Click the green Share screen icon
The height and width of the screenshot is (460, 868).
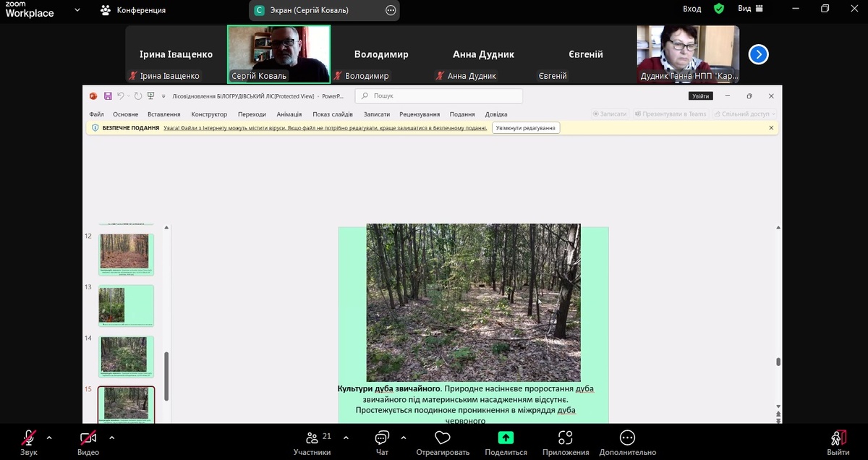506,438
